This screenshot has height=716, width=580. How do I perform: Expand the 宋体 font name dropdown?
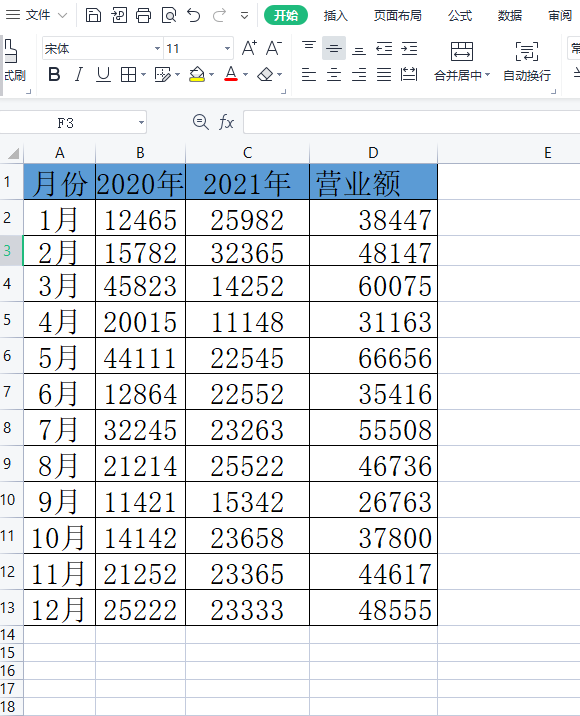[x=157, y=48]
